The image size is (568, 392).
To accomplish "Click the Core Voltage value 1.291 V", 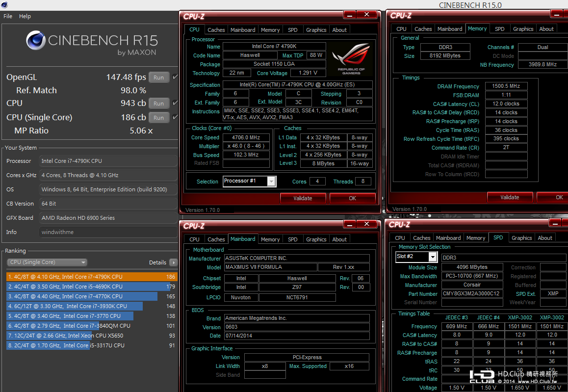I will pyautogui.click(x=308, y=73).
